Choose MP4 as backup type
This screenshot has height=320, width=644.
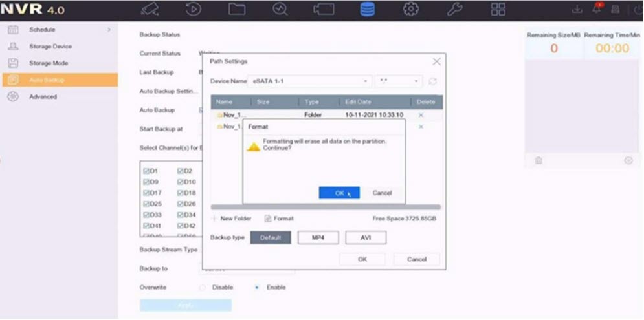318,238
